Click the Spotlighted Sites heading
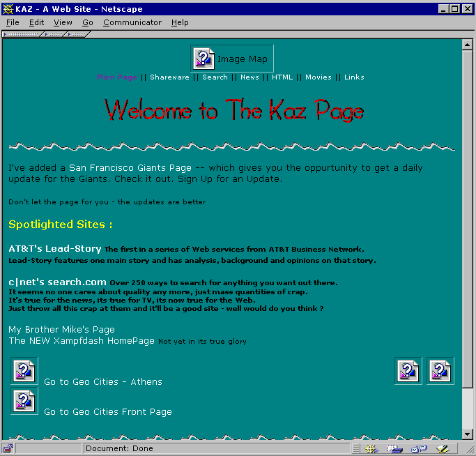The image size is (476, 456). [x=61, y=225]
